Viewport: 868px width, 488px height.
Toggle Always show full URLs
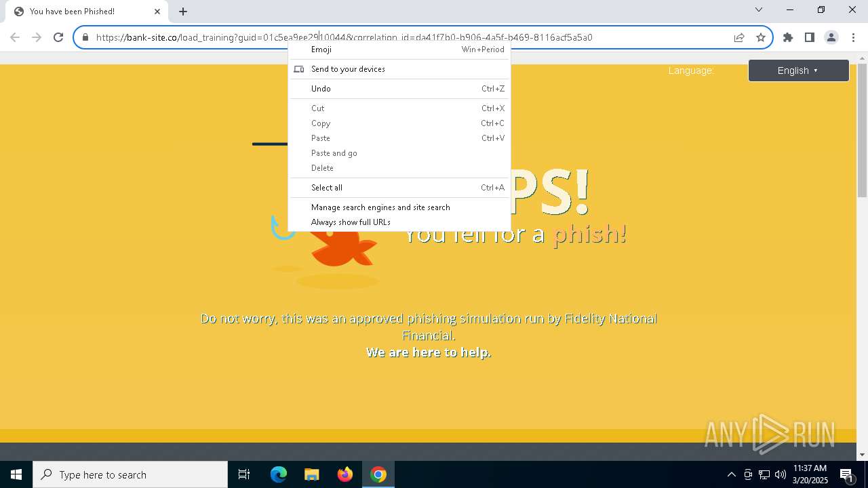399,222
